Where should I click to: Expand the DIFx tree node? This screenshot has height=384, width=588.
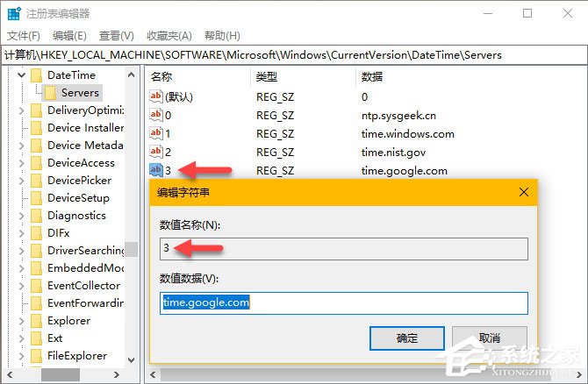21,233
